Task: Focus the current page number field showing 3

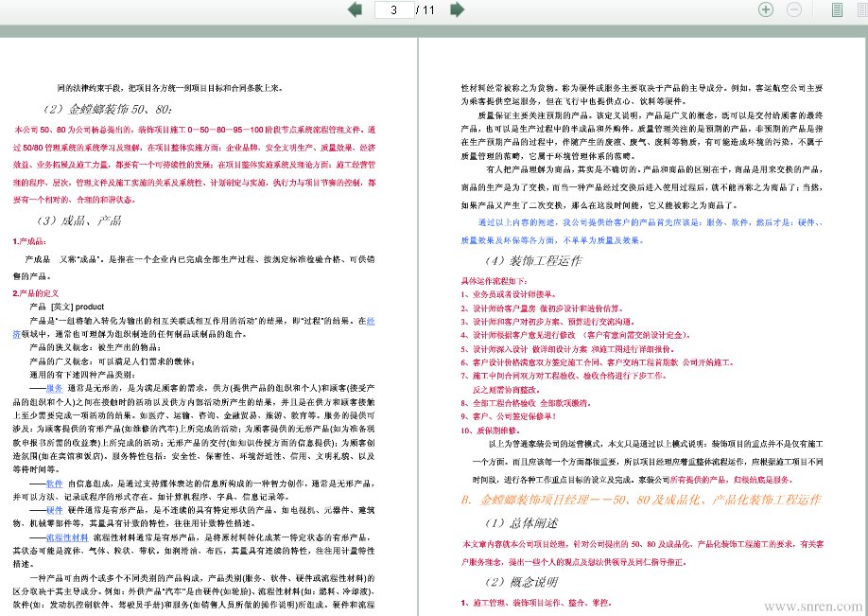Action: (x=394, y=9)
